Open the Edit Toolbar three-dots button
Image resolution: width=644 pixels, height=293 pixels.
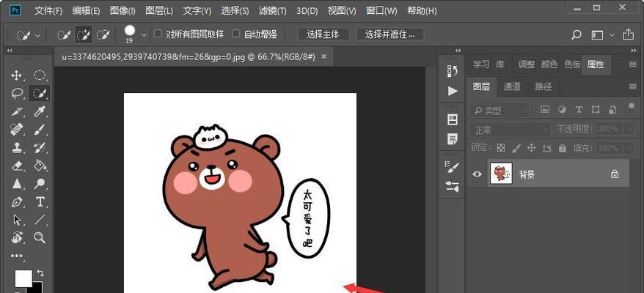pos(16,256)
